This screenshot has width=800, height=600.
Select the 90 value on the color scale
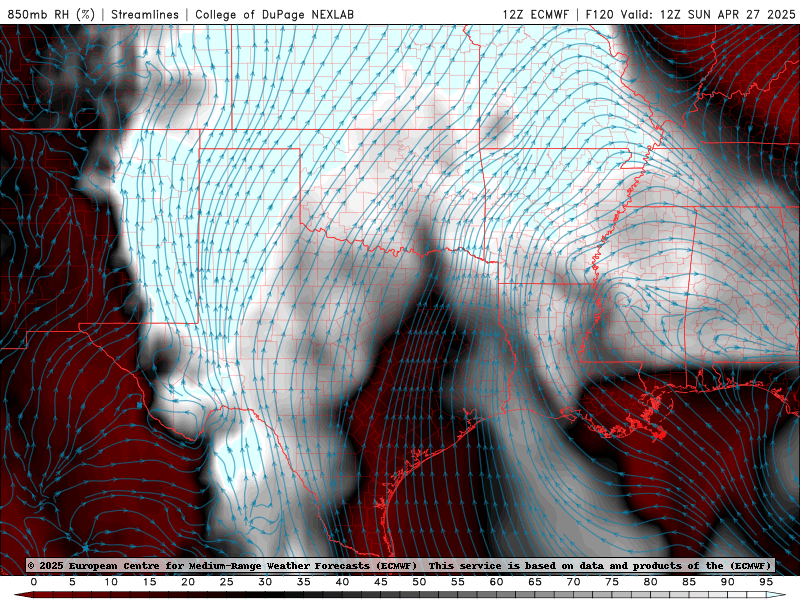[727, 582]
